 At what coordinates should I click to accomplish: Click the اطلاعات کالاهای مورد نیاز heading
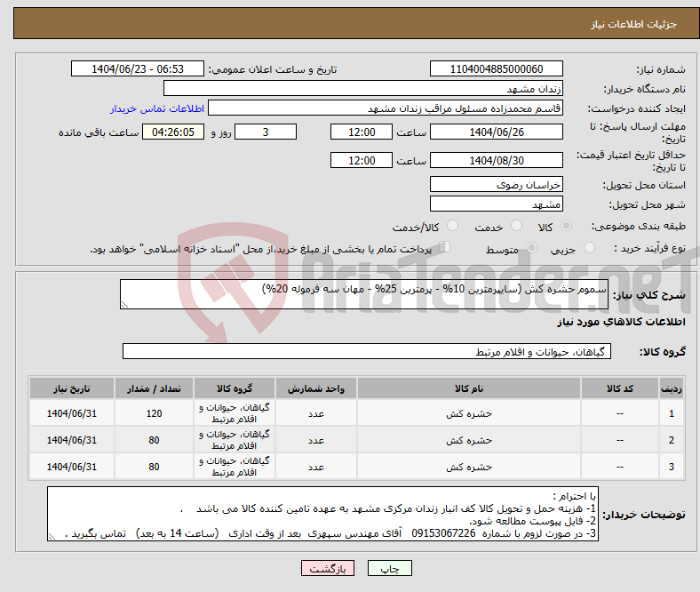[621, 322]
